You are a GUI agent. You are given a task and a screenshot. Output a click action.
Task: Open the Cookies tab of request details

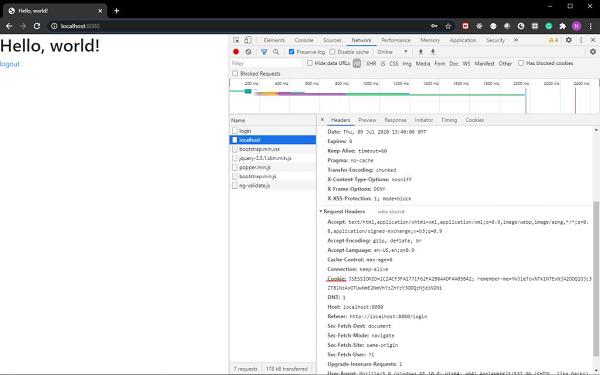[474, 120]
